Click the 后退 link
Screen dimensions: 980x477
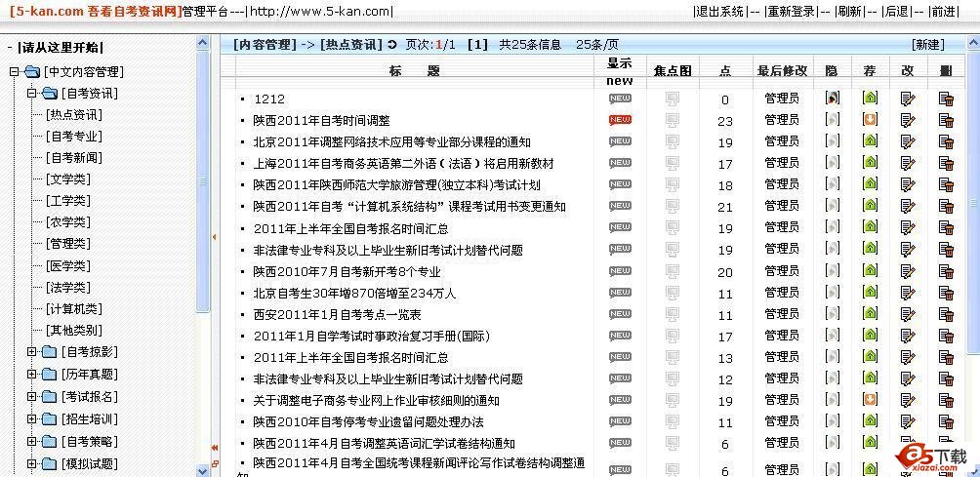click(896, 12)
